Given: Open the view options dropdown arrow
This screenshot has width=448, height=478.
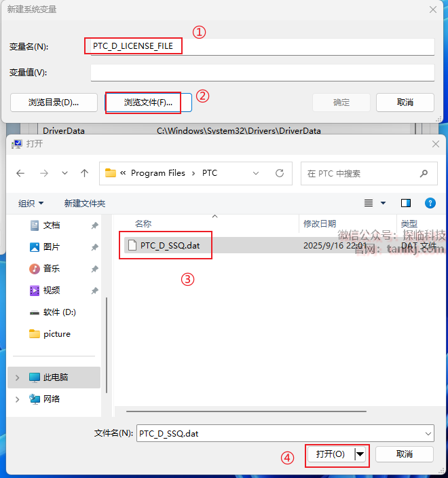Looking at the screenshot, I should click(383, 203).
